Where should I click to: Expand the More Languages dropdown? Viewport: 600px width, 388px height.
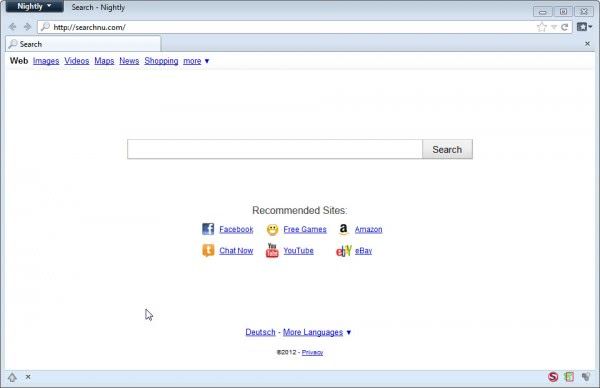pos(317,332)
